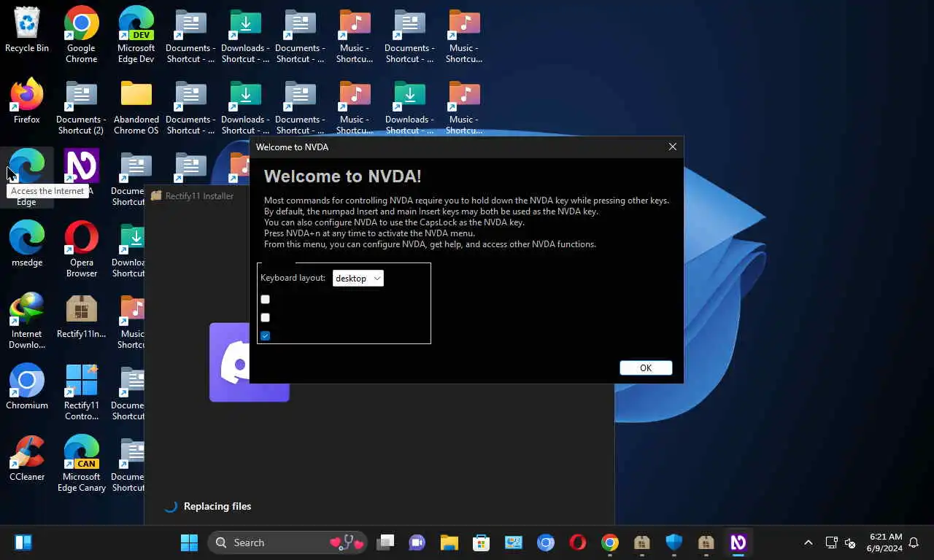Click the loading spinner beside Replacing files
Screen dimensions: 934x560
pos(171,506)
